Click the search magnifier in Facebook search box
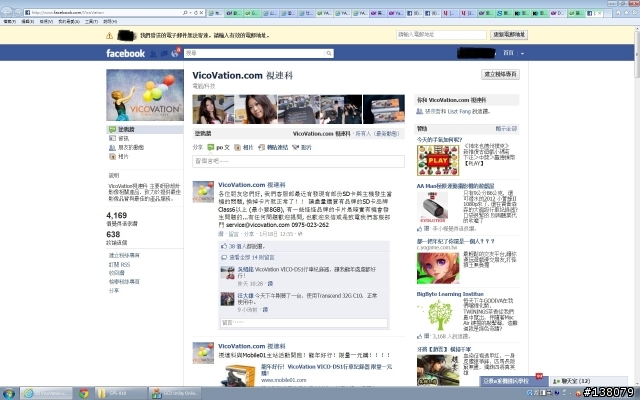Image resolution: width=640 pixels, height=400 pixels. (x=329, y=53)
